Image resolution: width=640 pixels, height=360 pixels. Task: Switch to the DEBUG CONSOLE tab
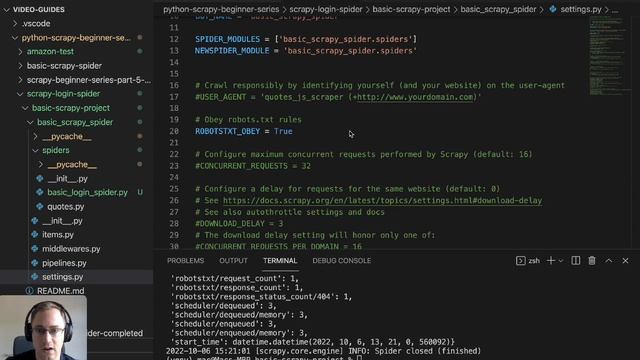point(342,260)
